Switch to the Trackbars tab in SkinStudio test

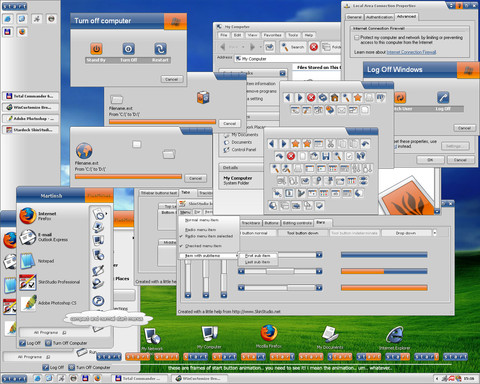coord(251,223)
